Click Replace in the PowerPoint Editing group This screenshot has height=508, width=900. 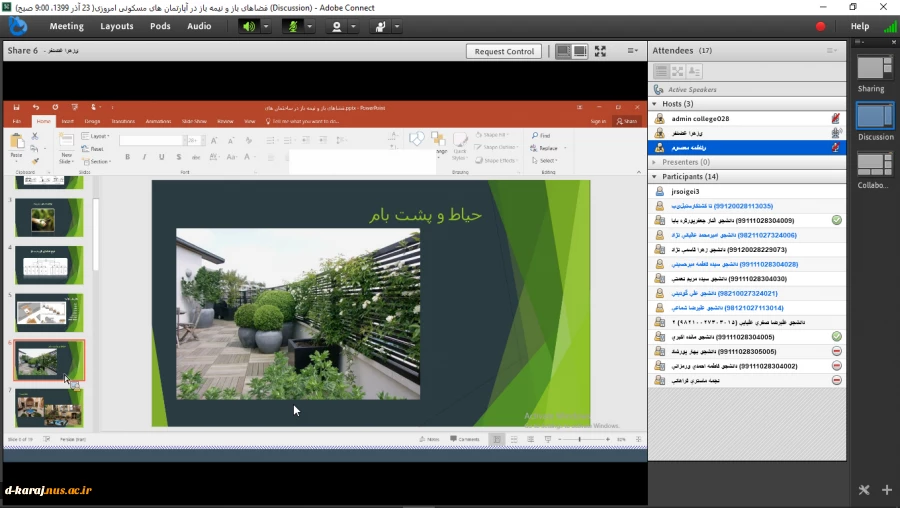(544, 148)
